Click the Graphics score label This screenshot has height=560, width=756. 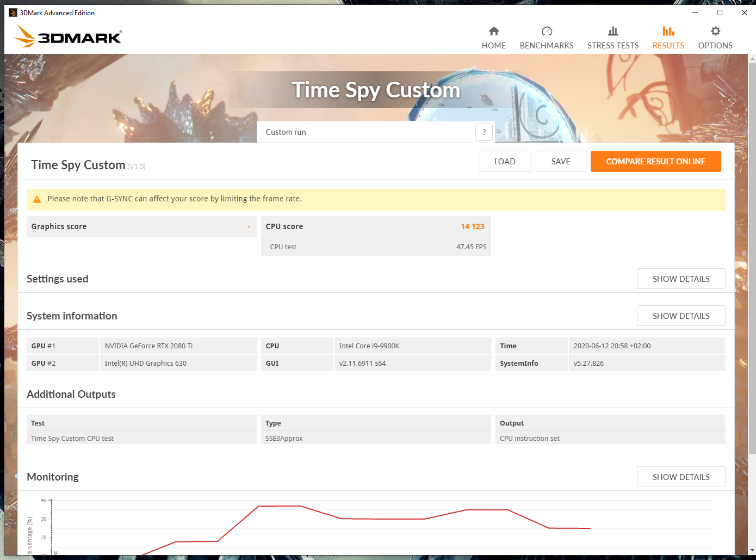pos(59,226)
